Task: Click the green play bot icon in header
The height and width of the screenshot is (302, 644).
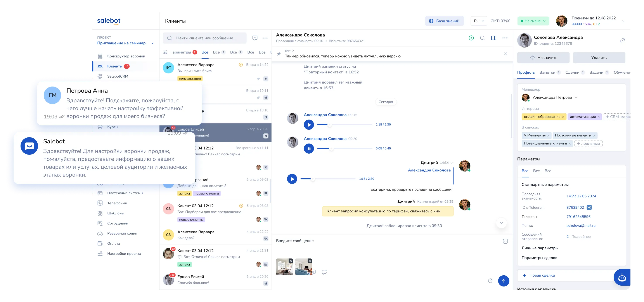Action: coord(471,38)
